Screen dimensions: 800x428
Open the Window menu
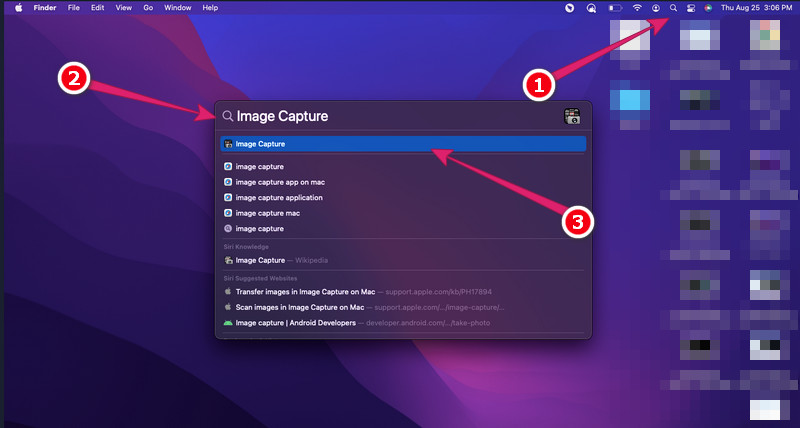(178, 8)
